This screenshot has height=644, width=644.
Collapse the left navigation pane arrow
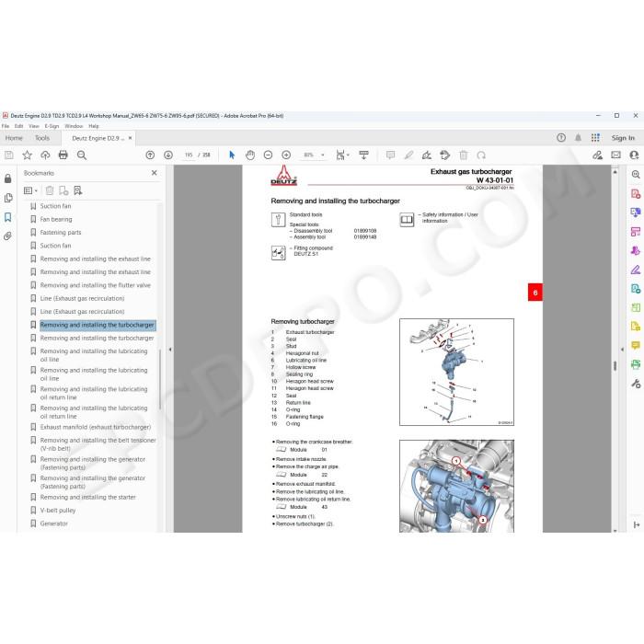point(170,350)
